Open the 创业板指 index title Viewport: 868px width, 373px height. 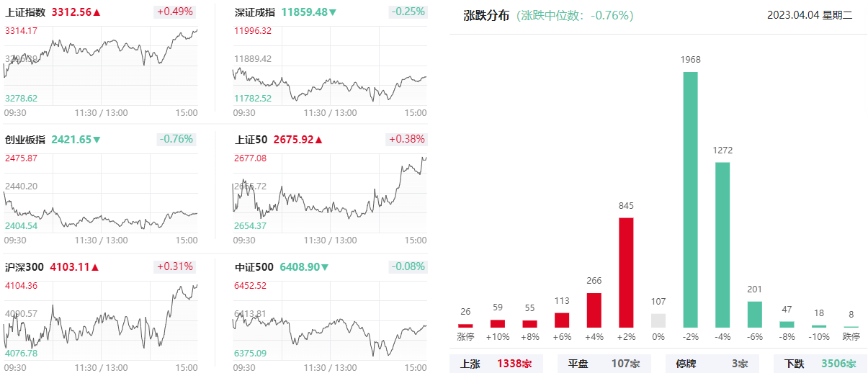point(25,140)
